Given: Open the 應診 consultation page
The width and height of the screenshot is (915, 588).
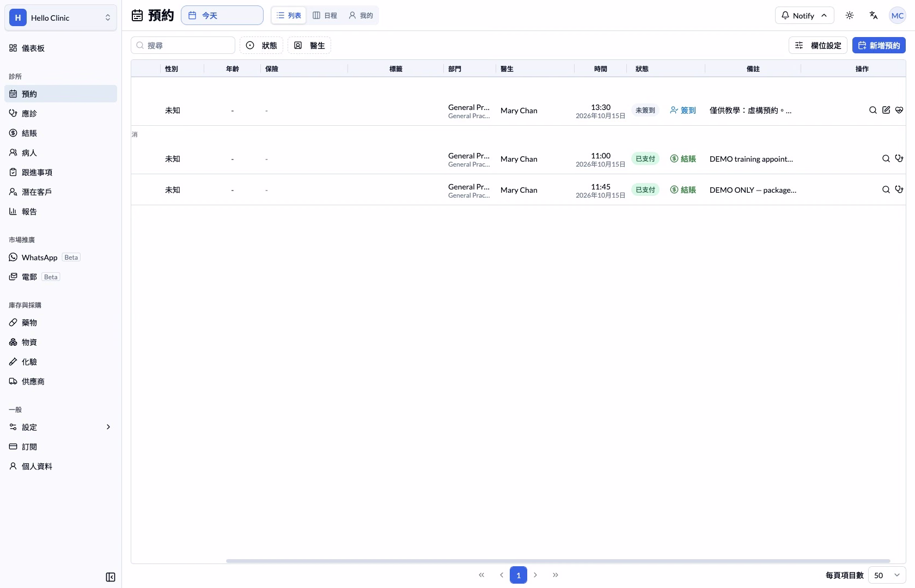Looking at the screenshot, I should (x=60, y=113).
